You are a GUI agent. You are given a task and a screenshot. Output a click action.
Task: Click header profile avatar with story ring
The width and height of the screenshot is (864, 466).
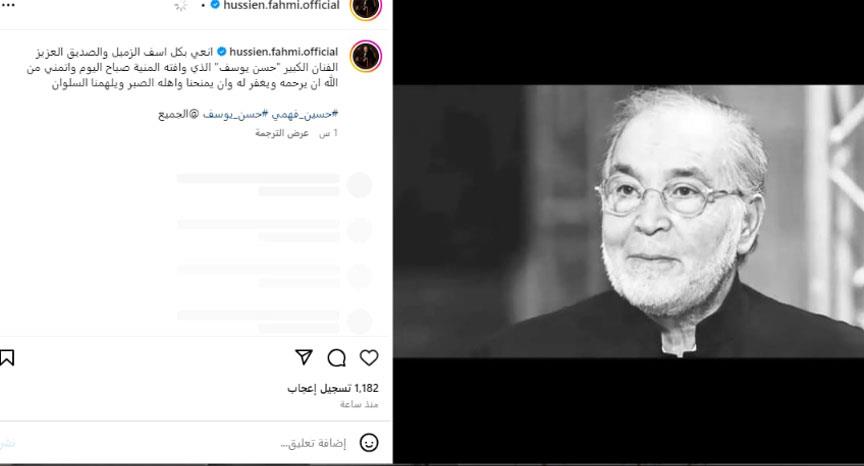point(365,8)
